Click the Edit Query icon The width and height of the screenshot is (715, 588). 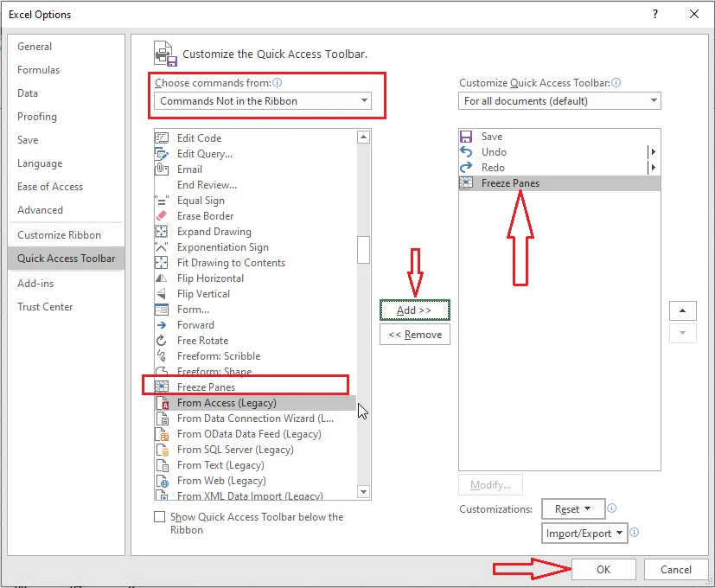point(162,154)
